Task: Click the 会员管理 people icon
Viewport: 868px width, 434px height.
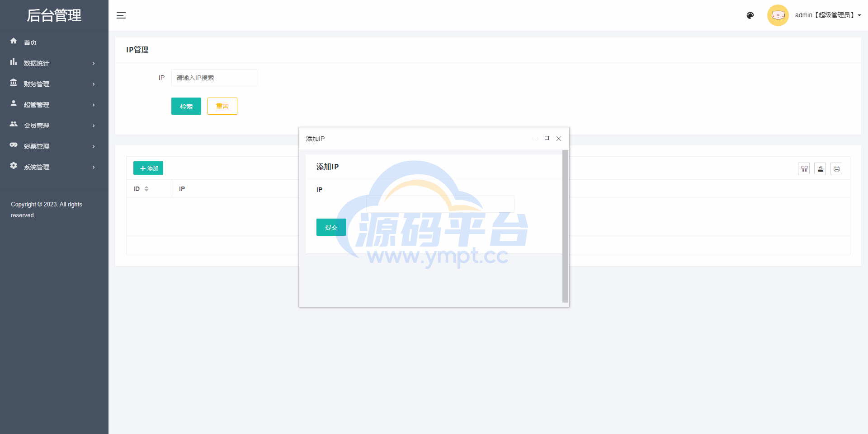Action: click(14, 124)
